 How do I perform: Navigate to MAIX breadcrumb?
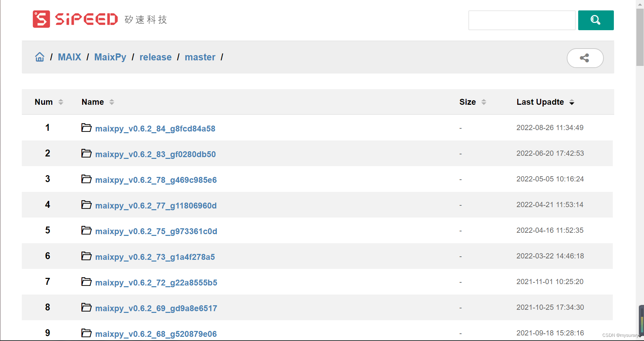click(x=69, y=57)
